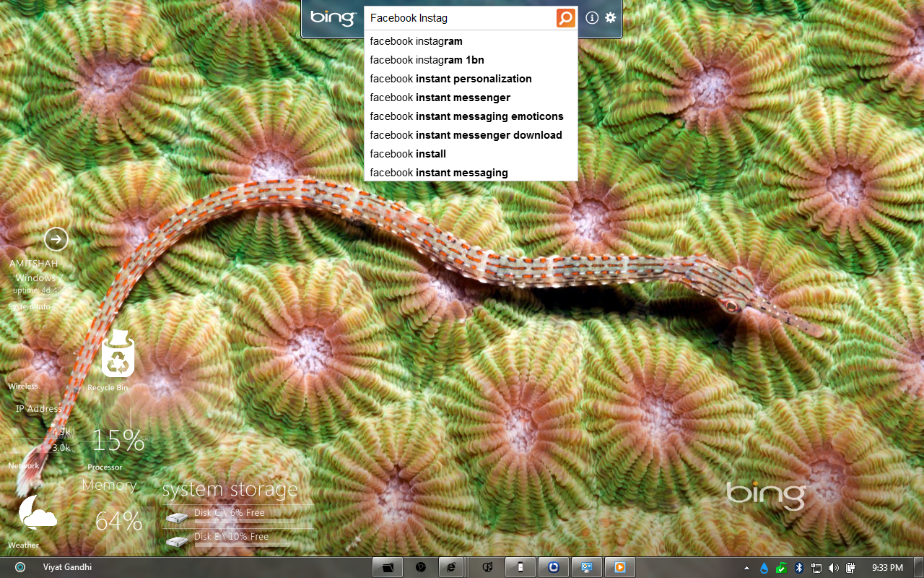Select 'facebook instant messaging' suggestion
Image resolution: width=924 pixels, height=578 pixels.
[x=471, y=173]
